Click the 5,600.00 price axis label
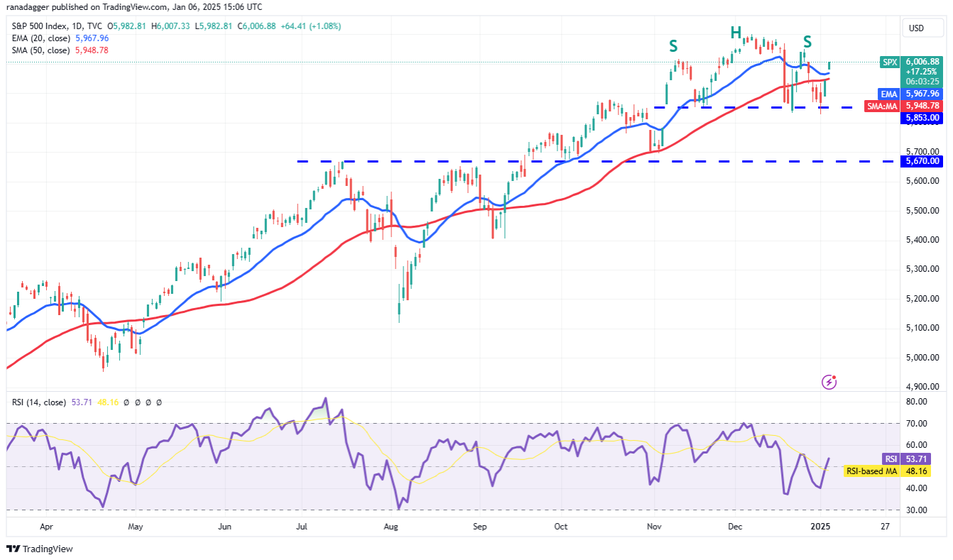The image size is (953, 560). click(922, 181)
